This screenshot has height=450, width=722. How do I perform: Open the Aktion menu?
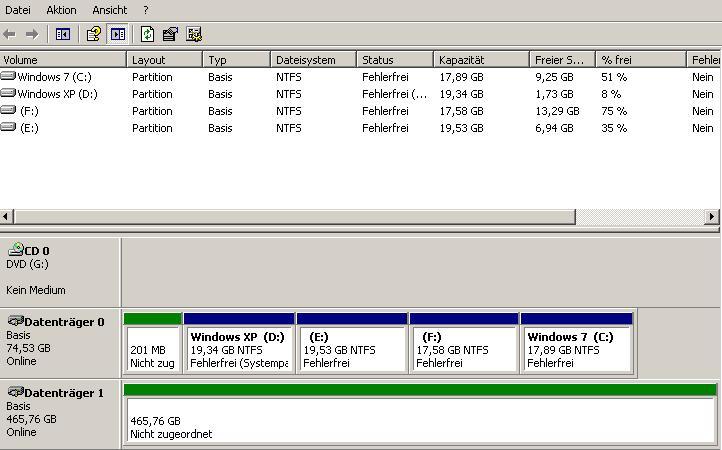point(61,10)
